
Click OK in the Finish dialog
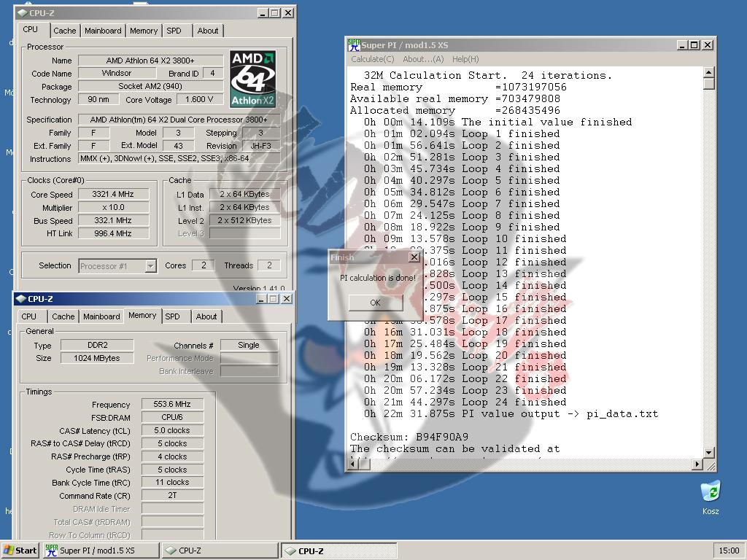376,303
